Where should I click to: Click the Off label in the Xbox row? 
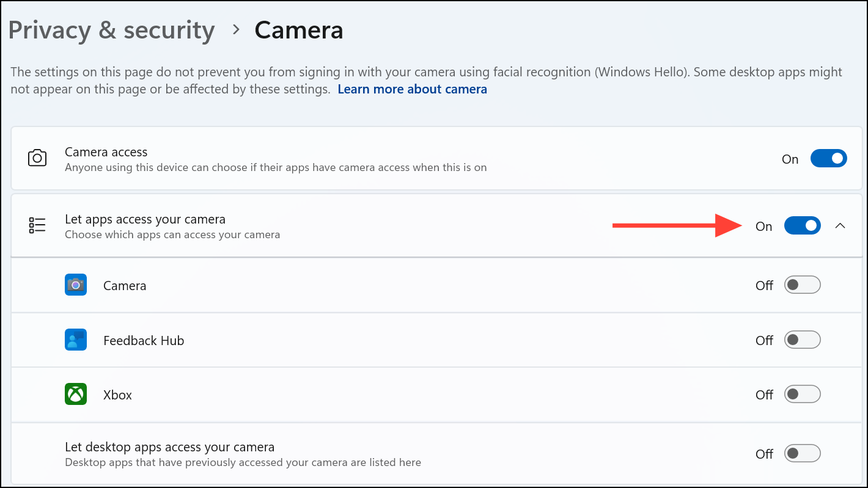point(765,395)
